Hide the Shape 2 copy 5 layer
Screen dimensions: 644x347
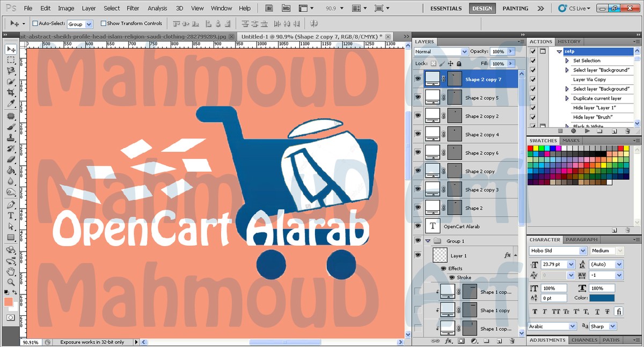click(x=418, y=98)
